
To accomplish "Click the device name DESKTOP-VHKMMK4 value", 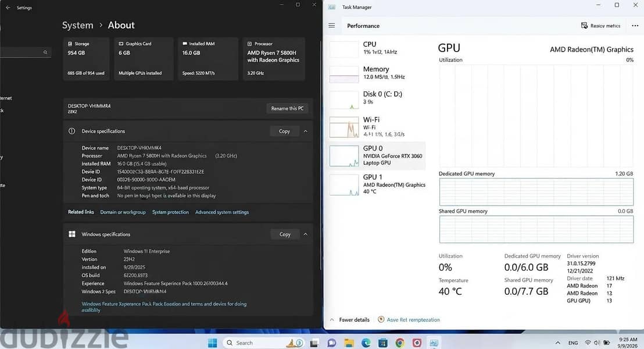I will pos(139,148).
